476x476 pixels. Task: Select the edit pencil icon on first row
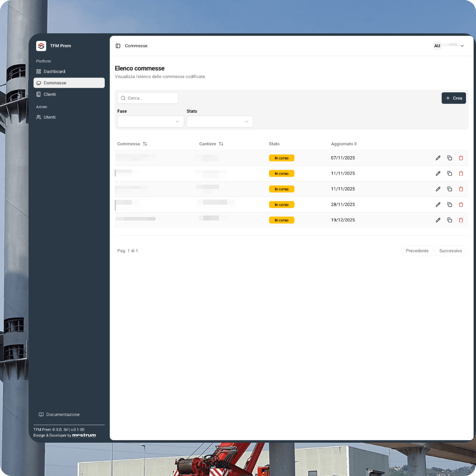pyautogui.click(x=438, y=158)
